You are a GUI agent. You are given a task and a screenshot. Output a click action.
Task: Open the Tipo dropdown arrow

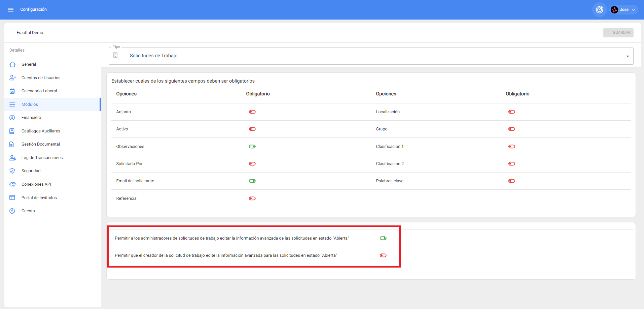[x=628, y=56]
